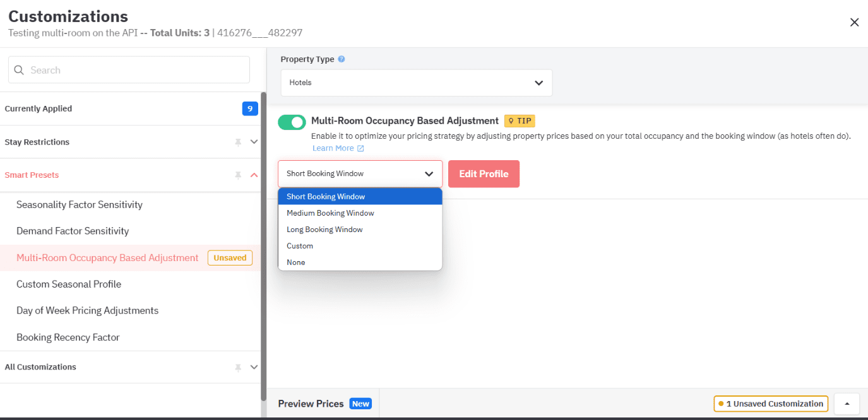Image resolution: width=868 pixels, height=420 pixels.
Task: Click the TIP badge beside Multi-Room Occupancy Based Adjustment
Action: pyautogui.click(x=519, y=120)
